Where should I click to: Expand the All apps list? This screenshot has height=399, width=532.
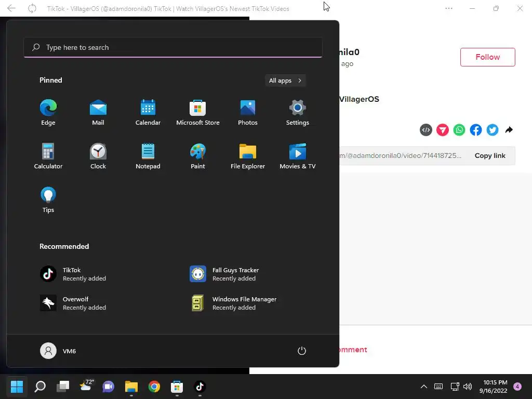point(285,81)
